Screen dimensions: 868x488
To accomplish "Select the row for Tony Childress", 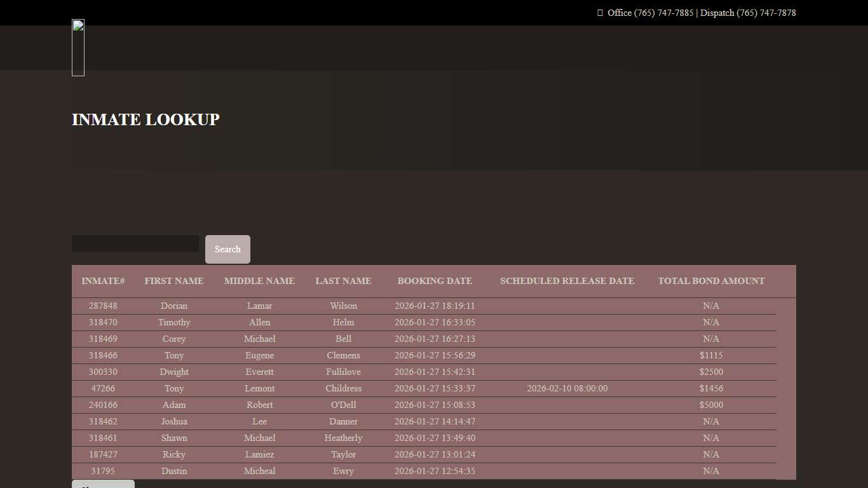I will [x=343, y=388].
